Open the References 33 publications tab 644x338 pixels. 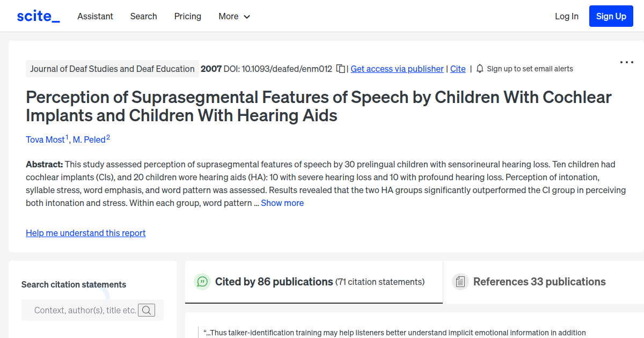tap(539, 281)
